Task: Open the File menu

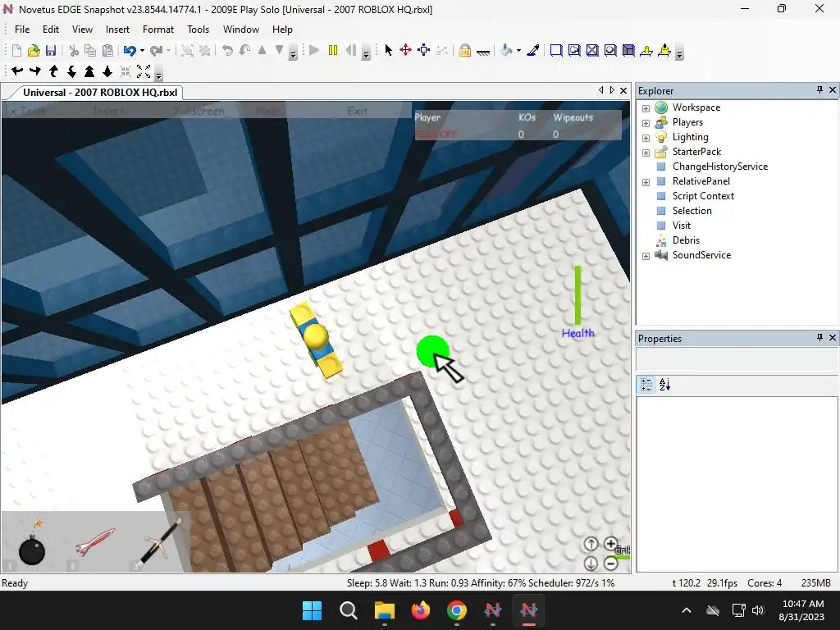Action: click(22, 30)
